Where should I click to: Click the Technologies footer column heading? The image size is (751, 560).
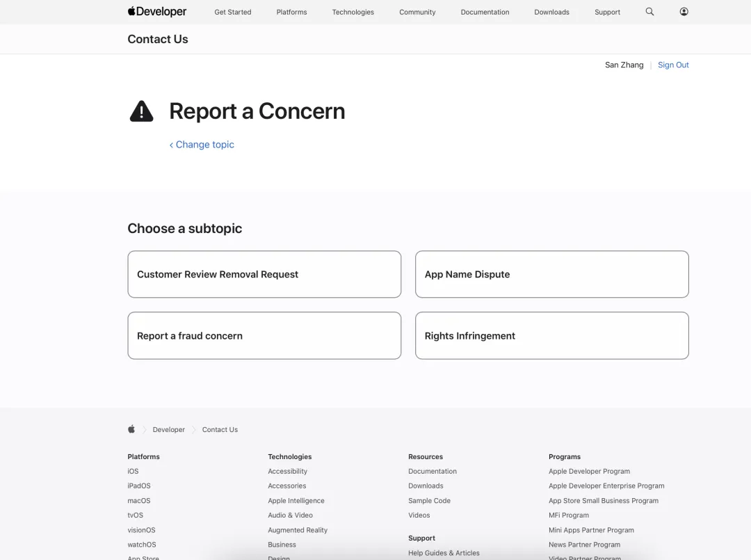point(290,456)
